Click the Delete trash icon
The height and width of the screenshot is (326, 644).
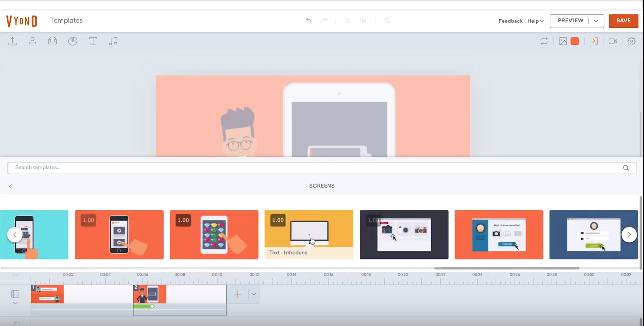click(x=387, y=21)
